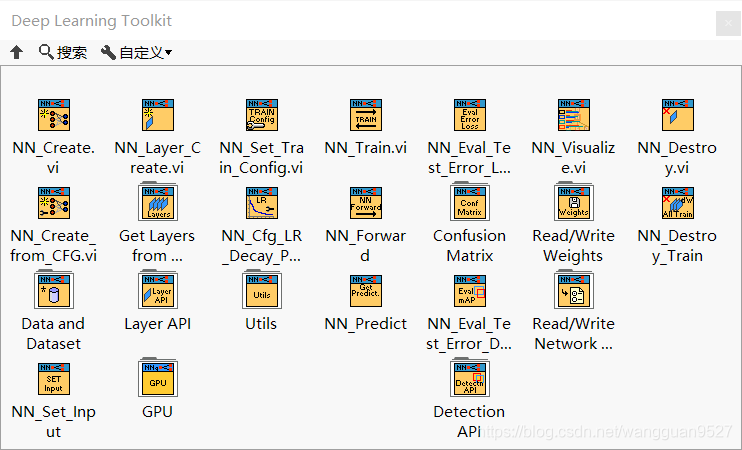Viewport: 742px width, 450px height.
Task: Click the 'NN_Predict' label text
Action: [x=365, y=324]
